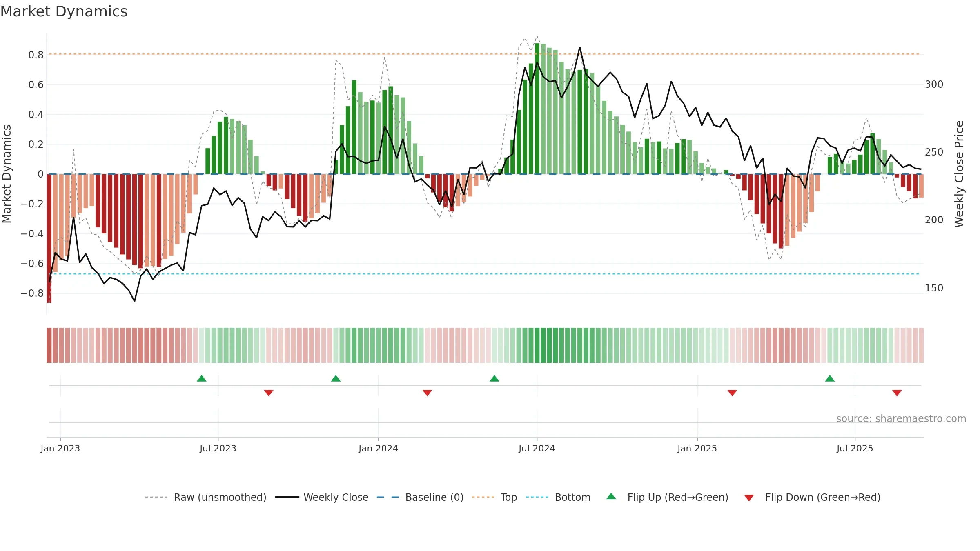Click the Jul 2023 x-axis label
Viewport: 980px width, 551px height.
click(x=218, y=448)
